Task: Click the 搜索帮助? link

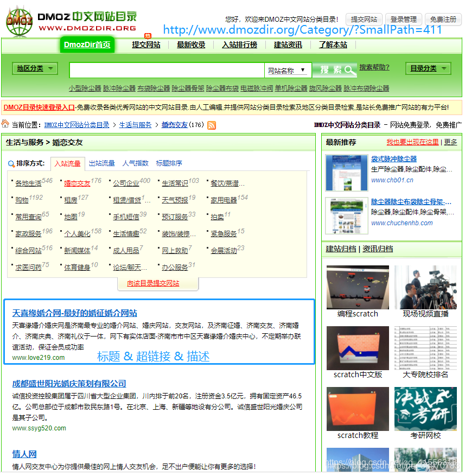Action: click(374, 67)
